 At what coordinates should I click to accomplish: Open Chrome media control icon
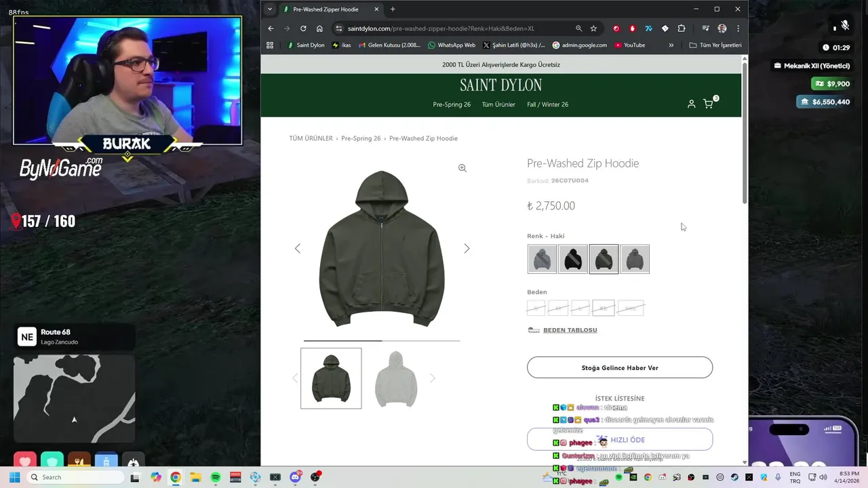(705, 28)
